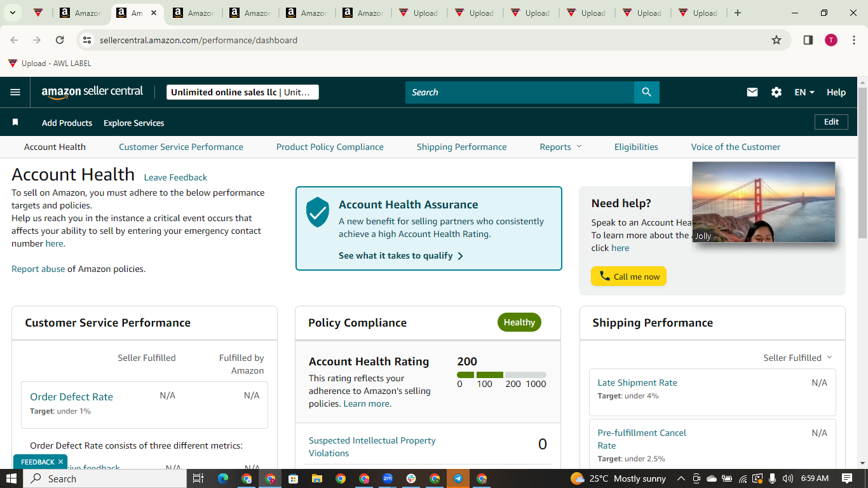The width and height of the screenshot is (868, 488).
Task: Open the Settings gear in Seller Central
Action: 776,92
